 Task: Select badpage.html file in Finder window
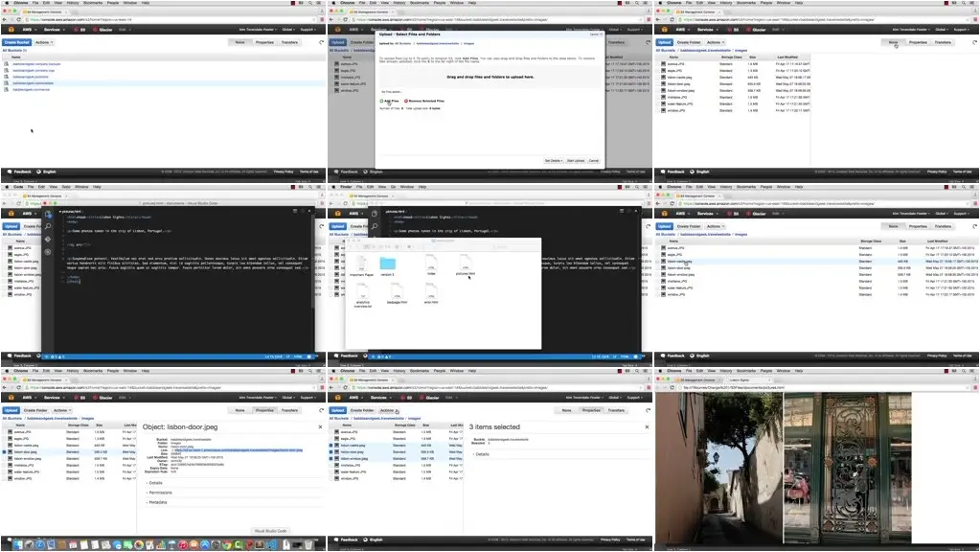[x=397, y=294]
